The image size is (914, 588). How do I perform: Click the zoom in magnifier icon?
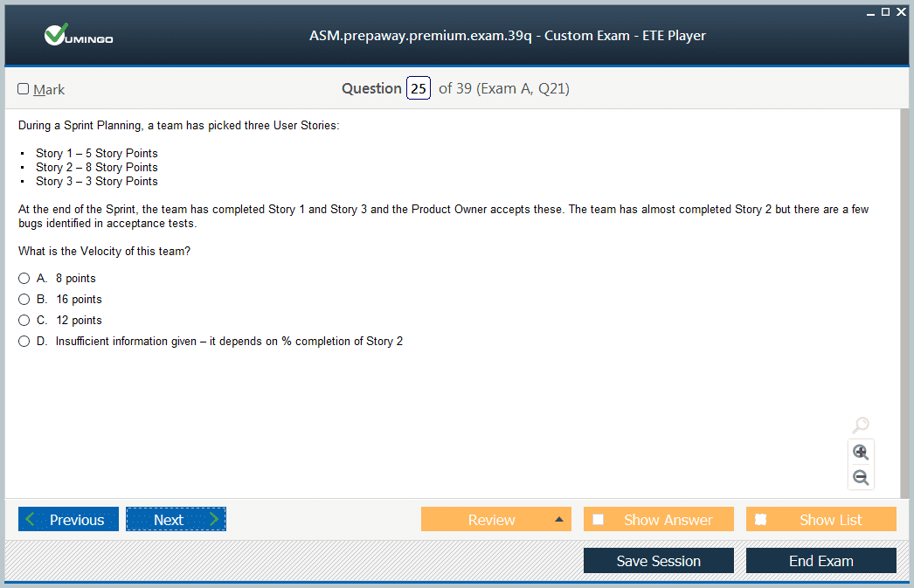tap(861, 453)
